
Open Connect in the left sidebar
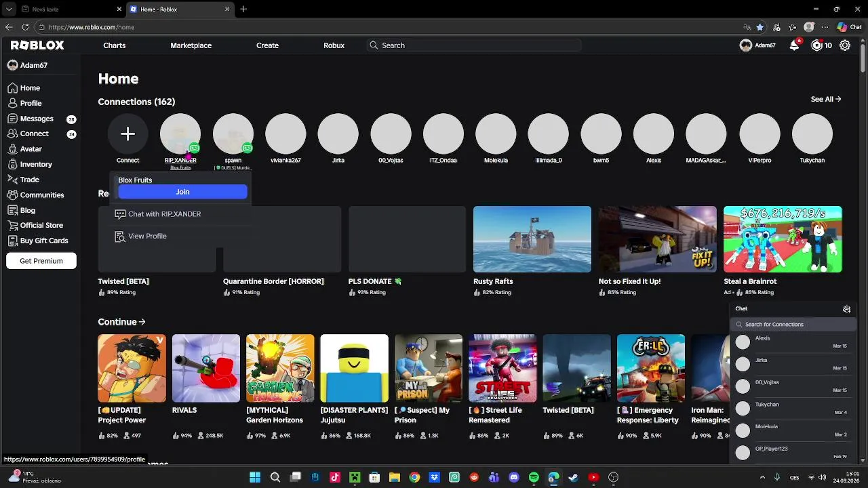pos(34,134)
